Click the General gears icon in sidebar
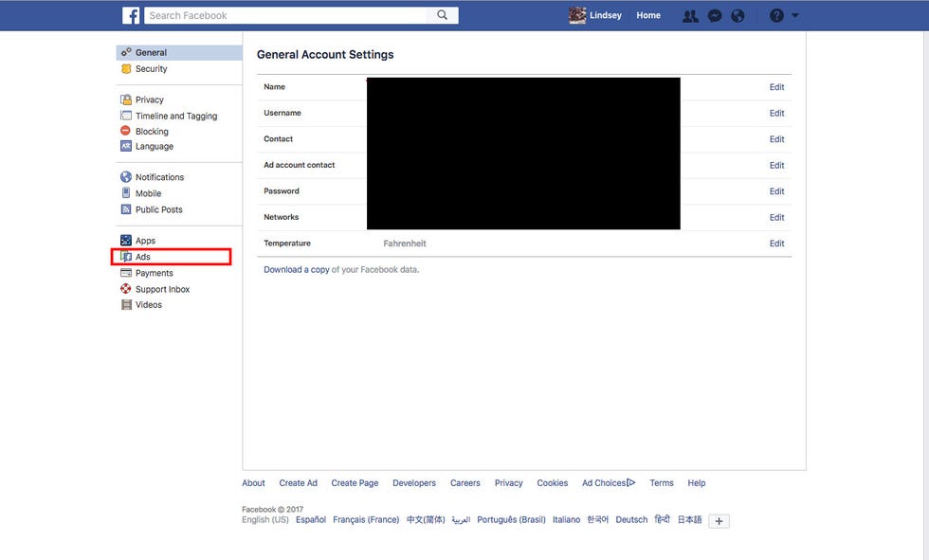This screenshot has height=560, width=929. tap(125, 52)
